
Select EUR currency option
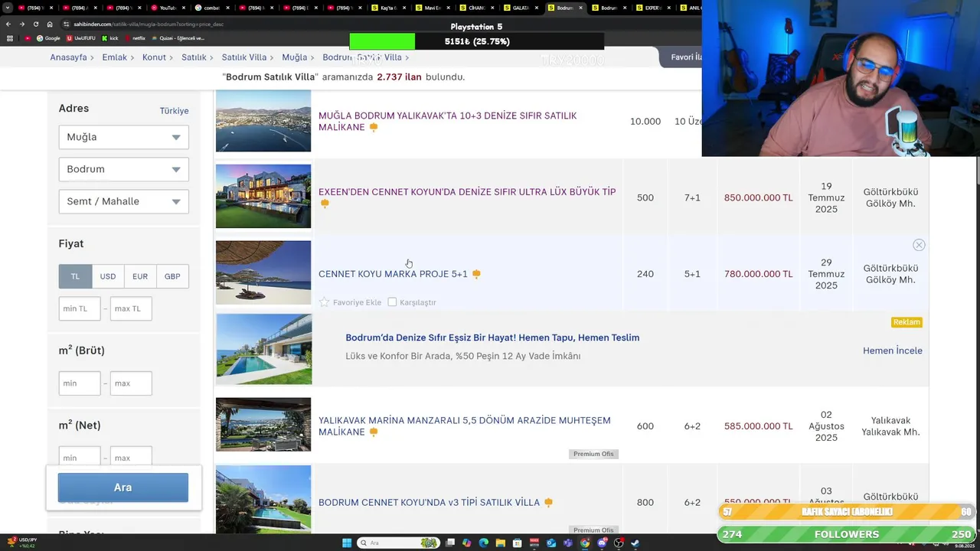pyautogui.click(x=140, y=276)
